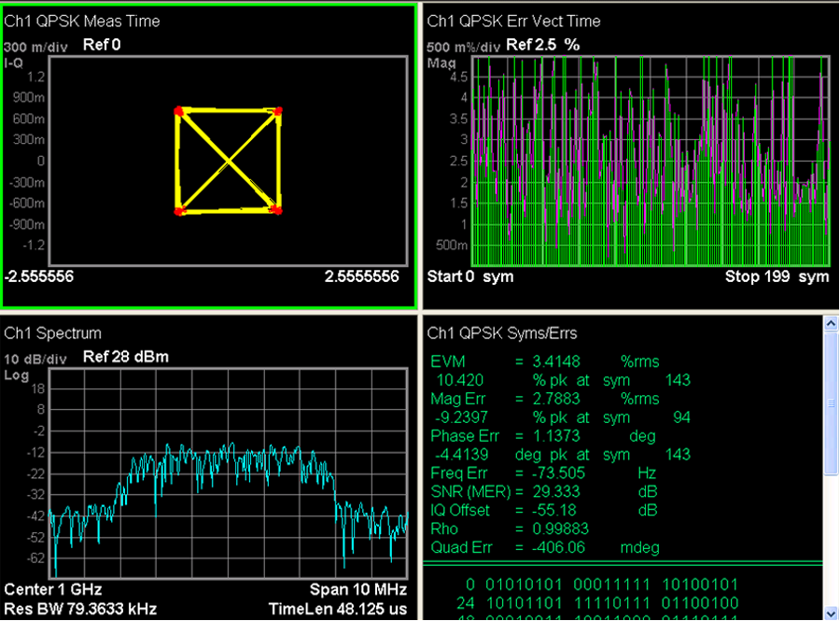The height and width of the screenshot is (621, 840).
Task: Click the '300 m/div' scale value
Action: pyautogui.click(x=35, y=47)
